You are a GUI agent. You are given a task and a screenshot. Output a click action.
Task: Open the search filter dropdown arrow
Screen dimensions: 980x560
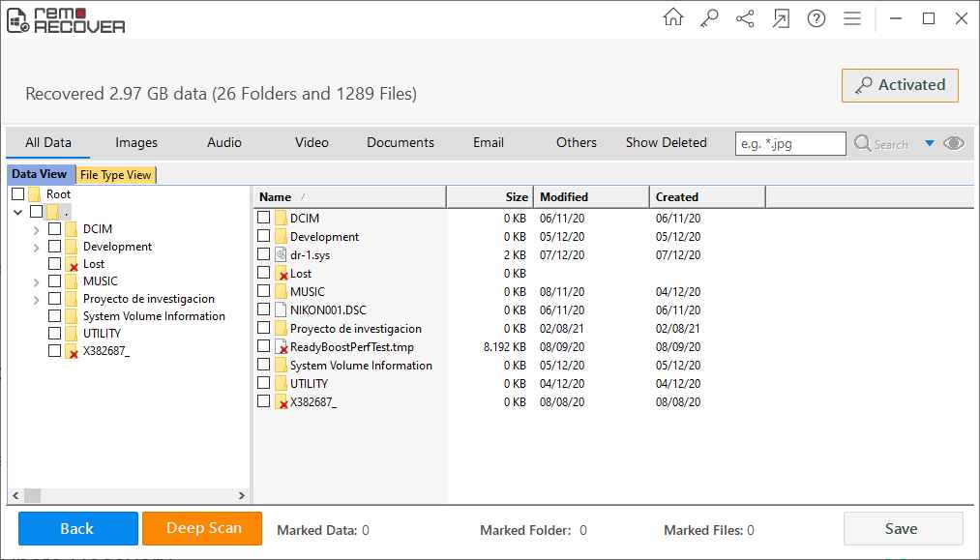coord(929,143)
